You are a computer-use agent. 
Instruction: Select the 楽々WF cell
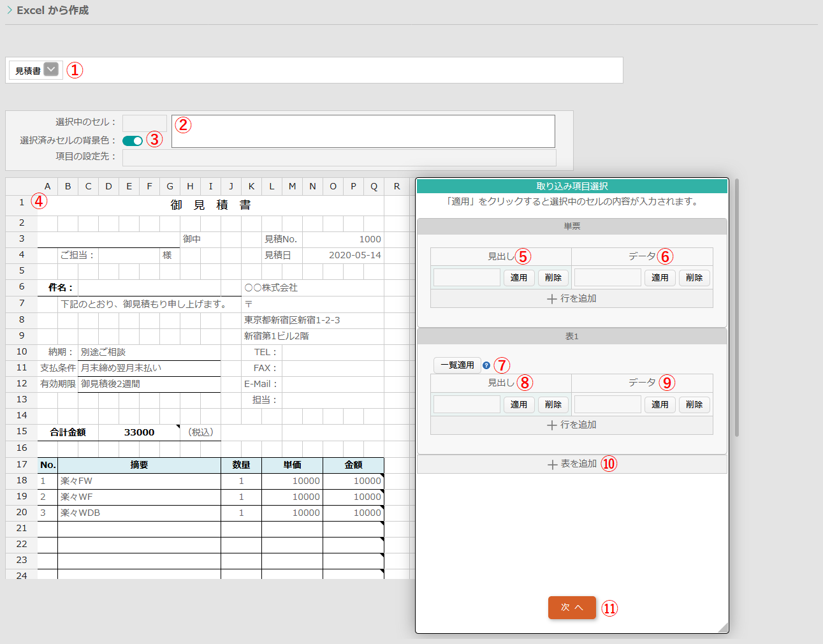(x=139, y=497)
